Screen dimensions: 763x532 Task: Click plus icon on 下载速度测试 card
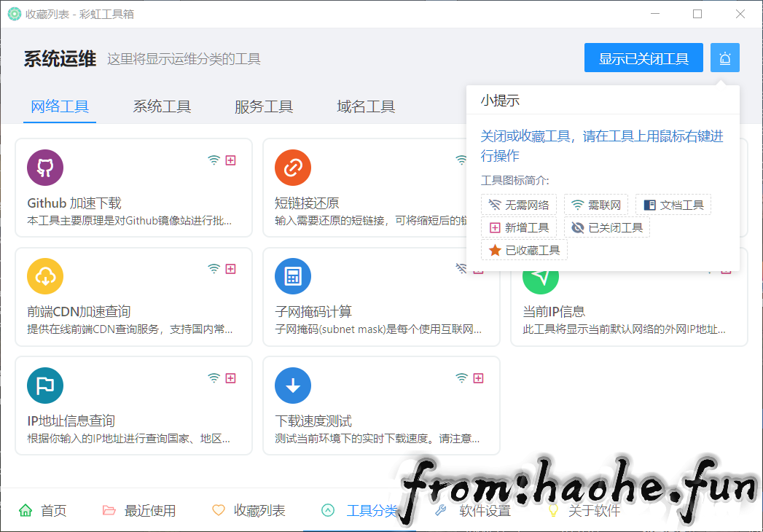point(478,378)
